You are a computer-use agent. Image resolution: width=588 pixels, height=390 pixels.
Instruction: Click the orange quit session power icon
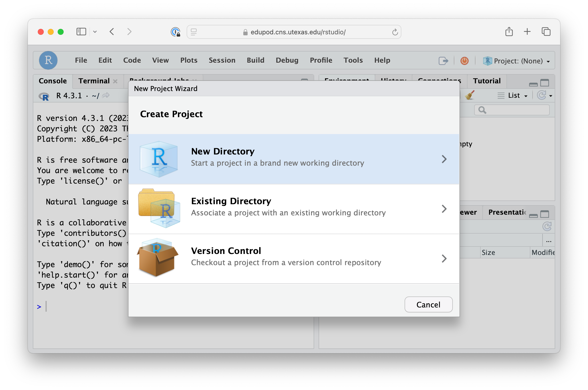tap(464, 61)
